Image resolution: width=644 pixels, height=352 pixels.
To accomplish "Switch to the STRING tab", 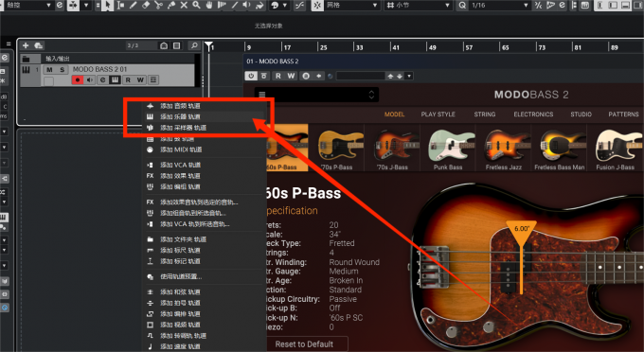I will pos(485,114).
